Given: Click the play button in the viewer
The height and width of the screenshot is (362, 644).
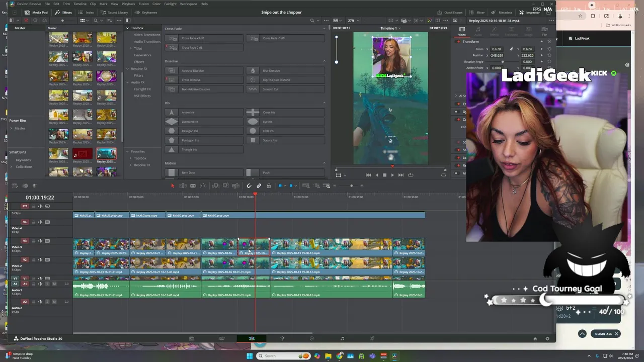Looking at the screenshot, I should [x=392, y=175].
